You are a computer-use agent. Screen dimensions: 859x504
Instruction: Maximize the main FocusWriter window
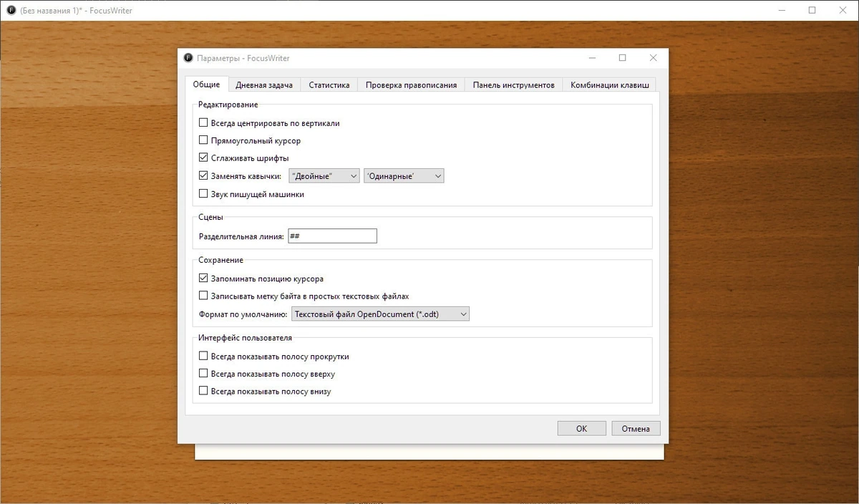pos(812,10)
